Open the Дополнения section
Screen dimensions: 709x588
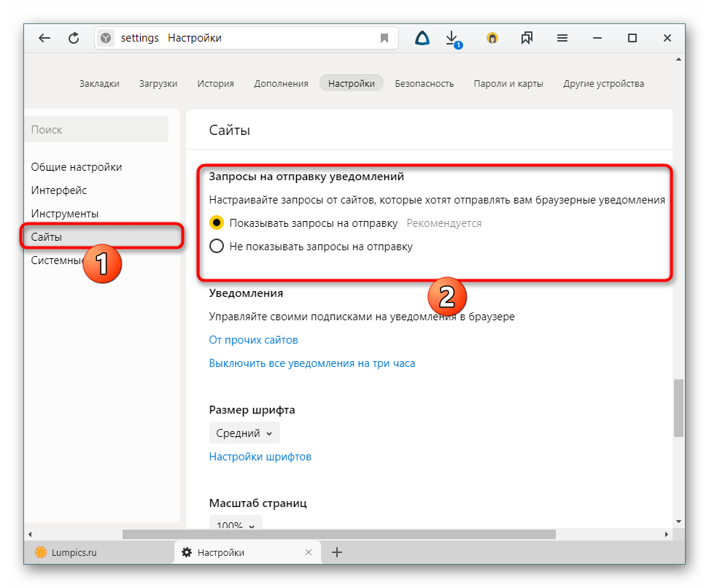[281, 84]
